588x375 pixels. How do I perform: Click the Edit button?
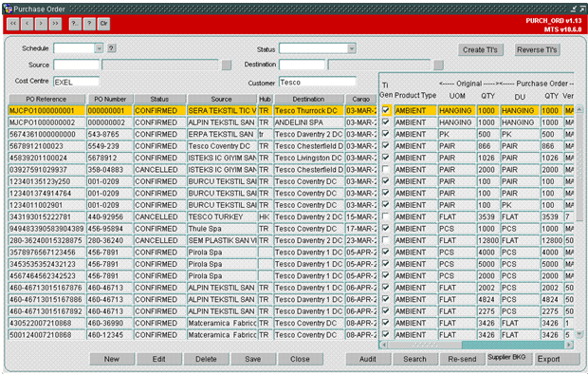click(x=159, y=359)
